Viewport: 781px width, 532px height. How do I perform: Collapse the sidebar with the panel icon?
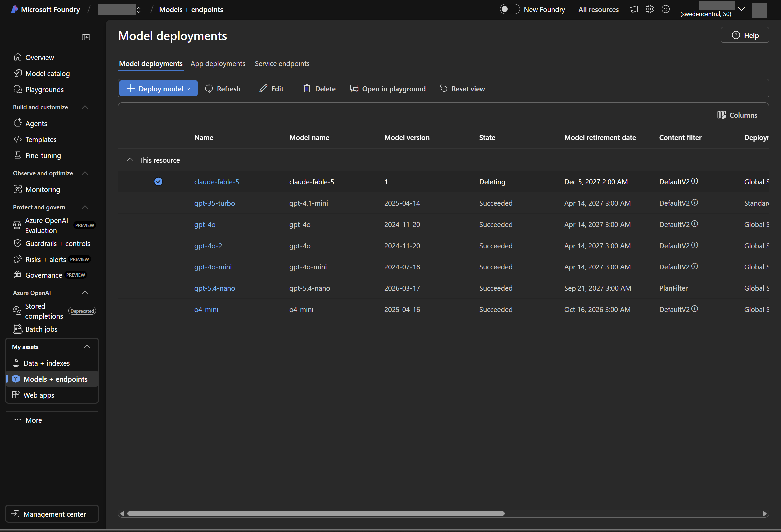click(86, 37)
